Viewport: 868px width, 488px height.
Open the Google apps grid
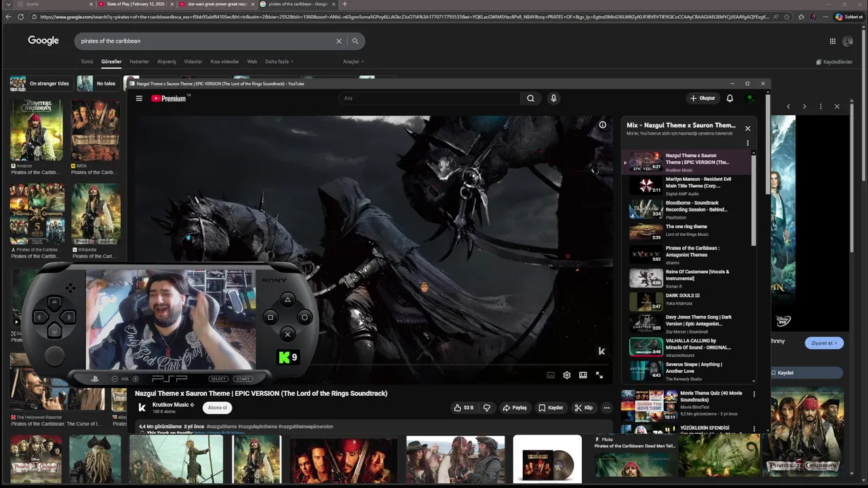[833, 41]
